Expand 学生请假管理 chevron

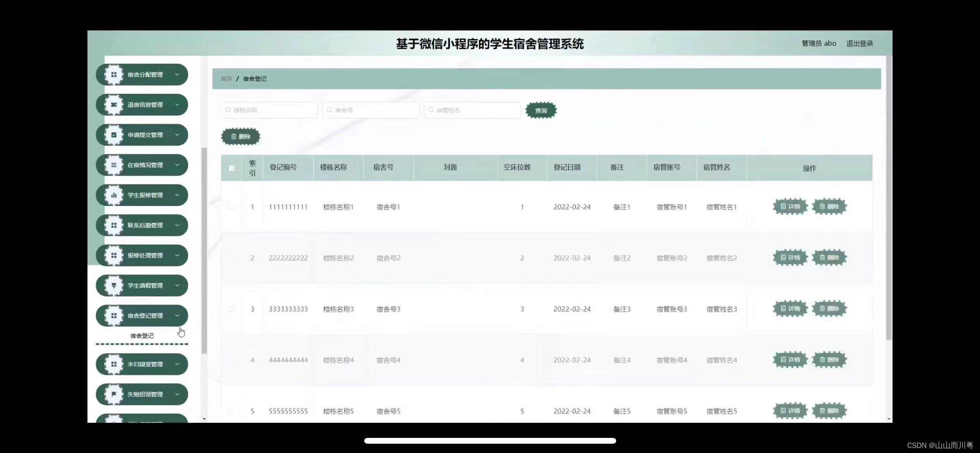coord(177,285)
